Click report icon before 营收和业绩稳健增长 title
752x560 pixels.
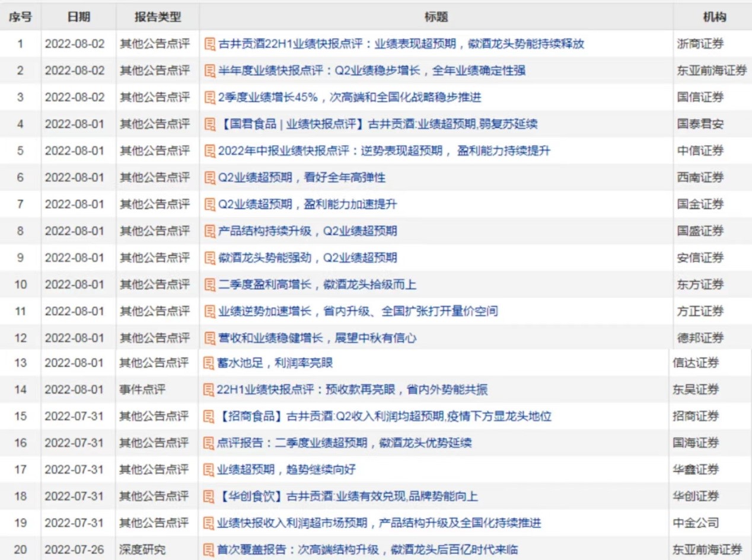coord(210,338)
